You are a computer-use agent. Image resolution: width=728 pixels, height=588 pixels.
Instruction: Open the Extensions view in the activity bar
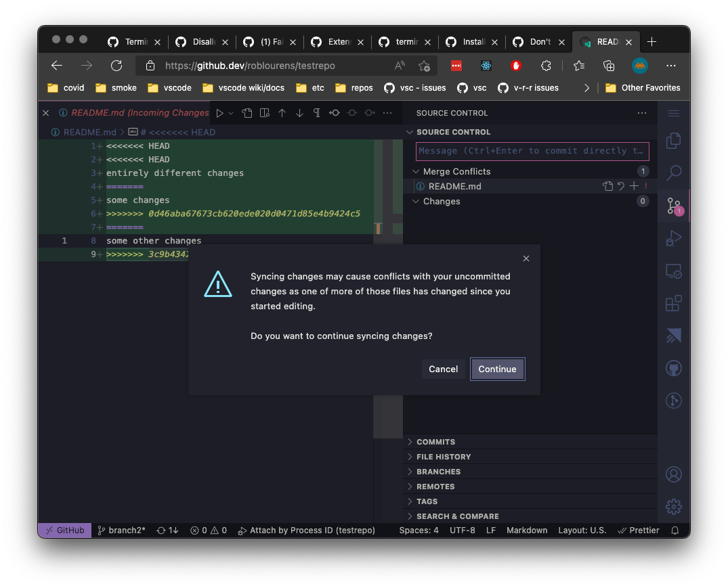click(674, 303)
